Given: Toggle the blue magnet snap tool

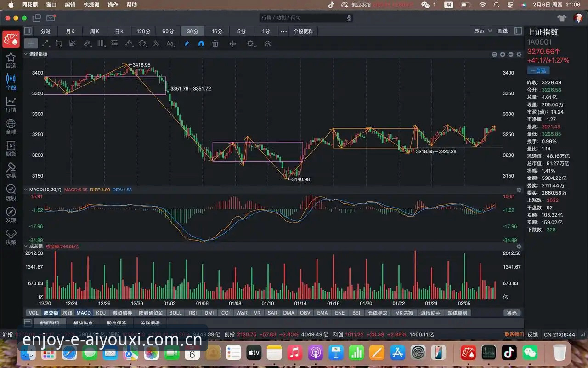Looking at the screenshot, I should click(201, 44).
